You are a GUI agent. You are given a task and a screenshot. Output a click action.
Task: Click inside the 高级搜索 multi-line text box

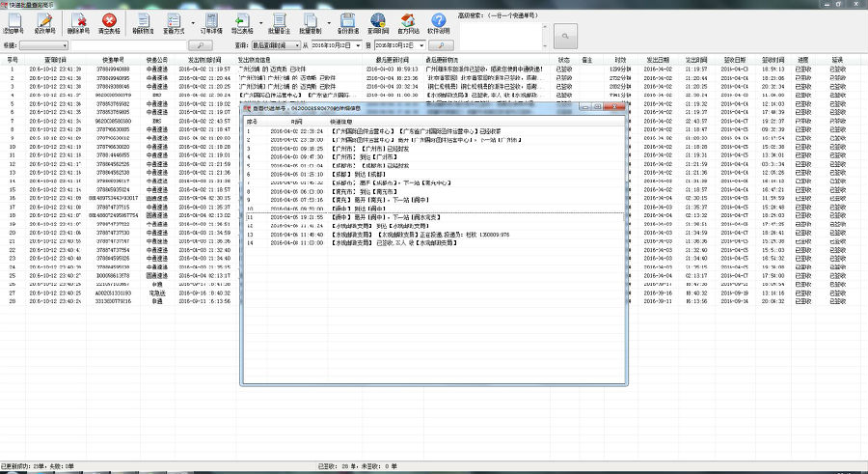point(500,36)
